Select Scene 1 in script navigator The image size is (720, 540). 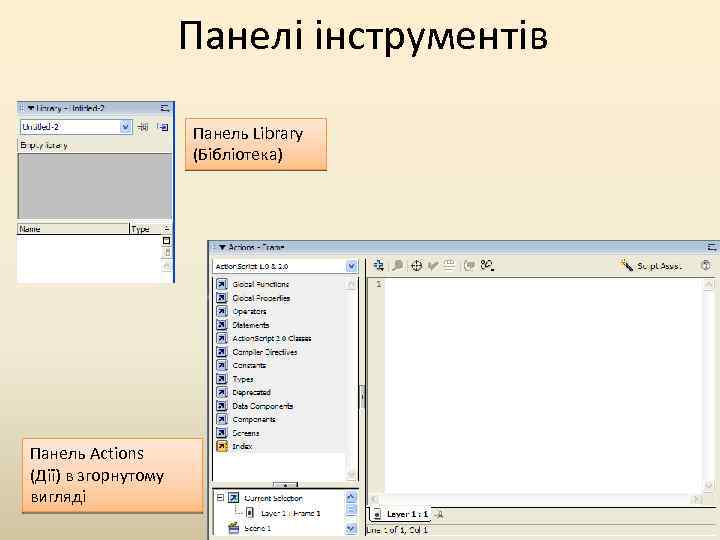pos(257,529)
